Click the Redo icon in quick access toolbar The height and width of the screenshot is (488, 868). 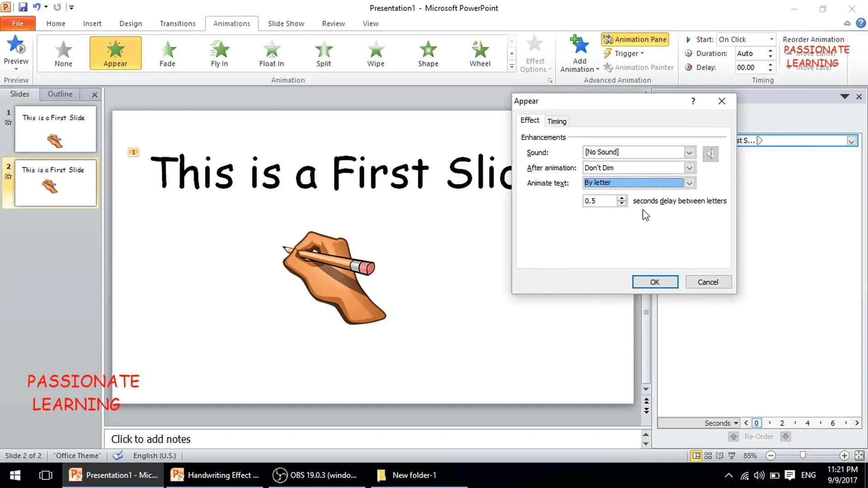tap(57, 7)
